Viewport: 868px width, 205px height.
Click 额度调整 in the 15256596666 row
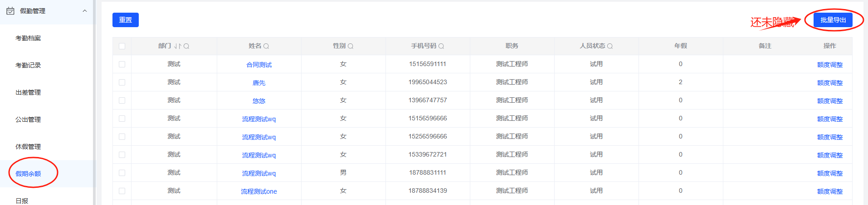pyautogui.click(x=830, y=137)
